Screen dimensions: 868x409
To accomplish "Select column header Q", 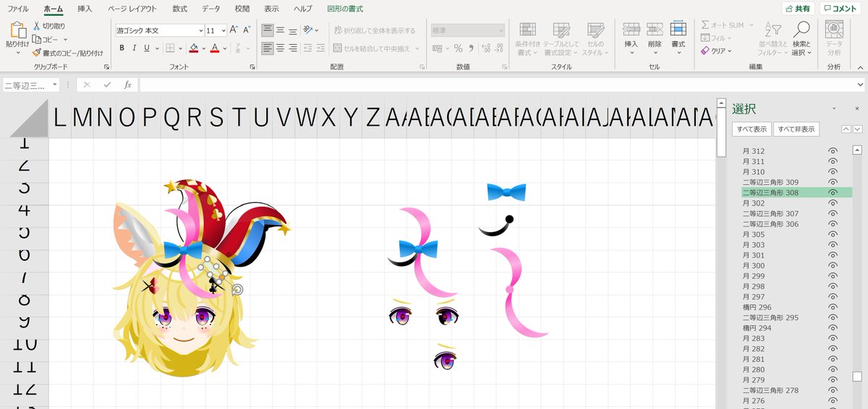I will coord(171,117).
